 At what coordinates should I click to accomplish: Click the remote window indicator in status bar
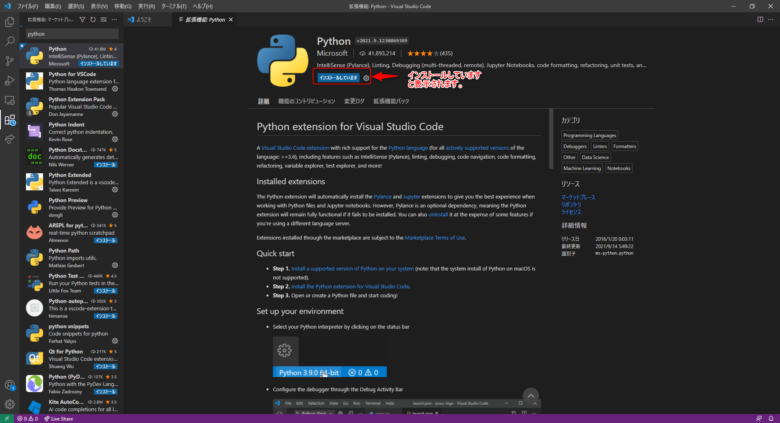coord(6,419)
